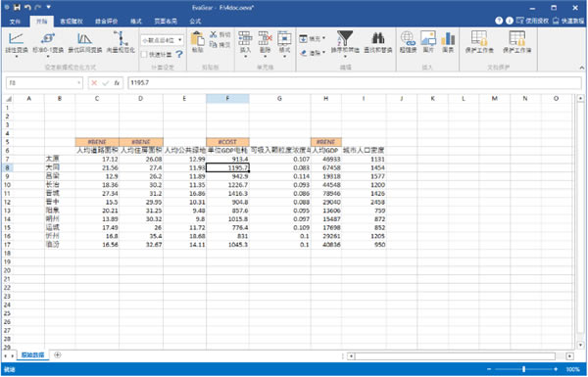Select the #COST cell in column F
Screen dimensions: 588x377
point(227,142)
